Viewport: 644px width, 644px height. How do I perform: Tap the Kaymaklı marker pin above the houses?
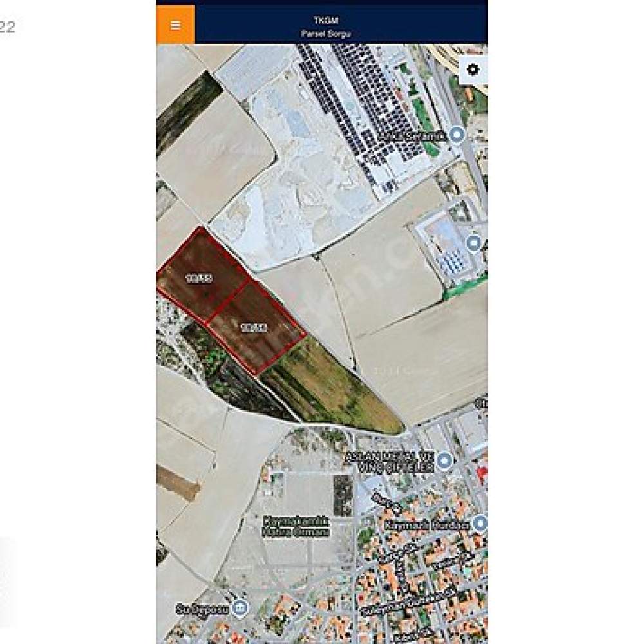click(x=480, y=524)
